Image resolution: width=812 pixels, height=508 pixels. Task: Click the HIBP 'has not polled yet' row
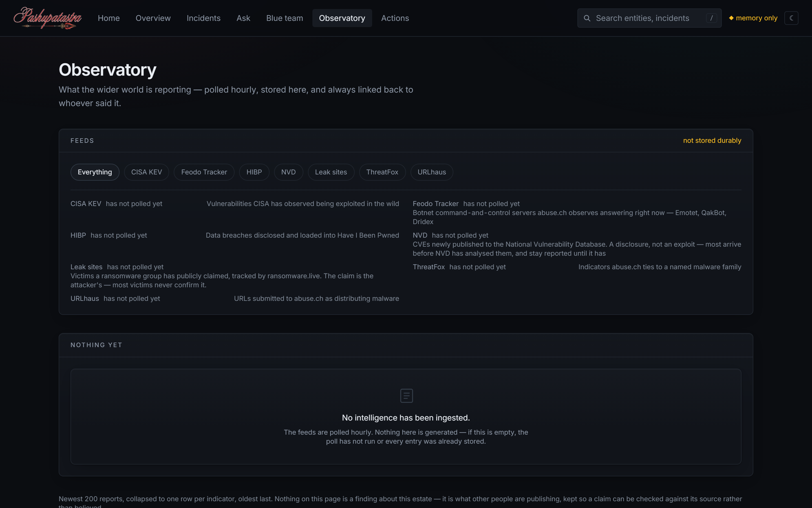[235, 235]
